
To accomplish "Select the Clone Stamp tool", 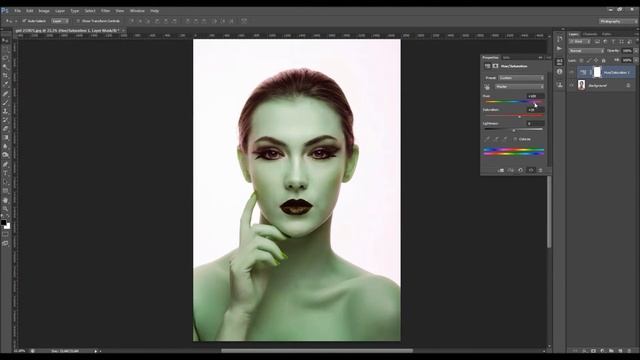I will pyautogui.click(x=5, y=111).
